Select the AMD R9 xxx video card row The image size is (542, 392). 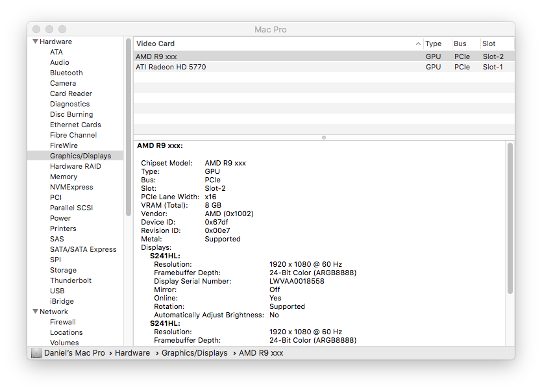pyautogui.click(x=324, y=56)
